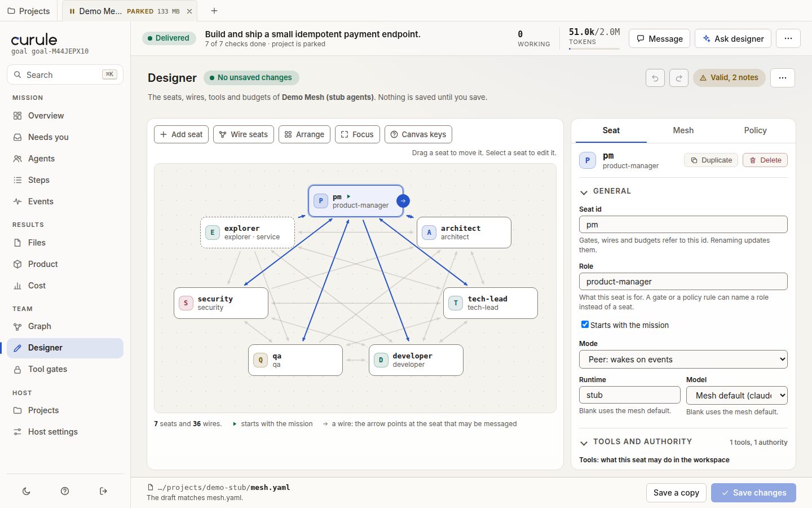Click the Role input field
This screenshot has width=812, height=508.
pos(683,282)
